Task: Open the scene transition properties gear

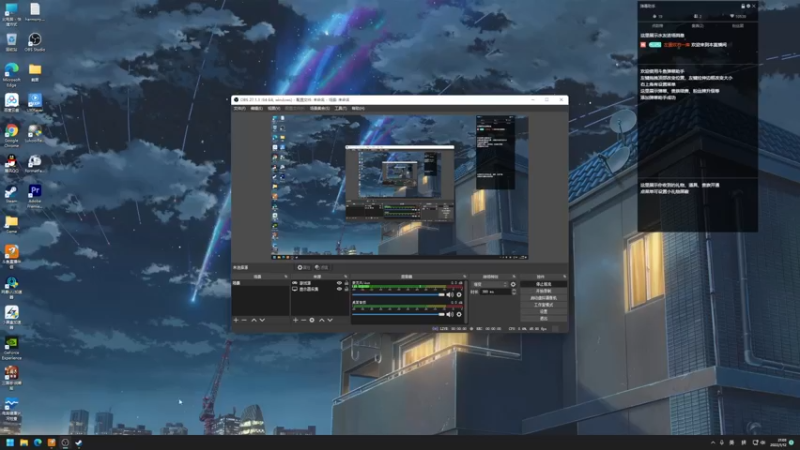Action: click(x=513, y=284)
